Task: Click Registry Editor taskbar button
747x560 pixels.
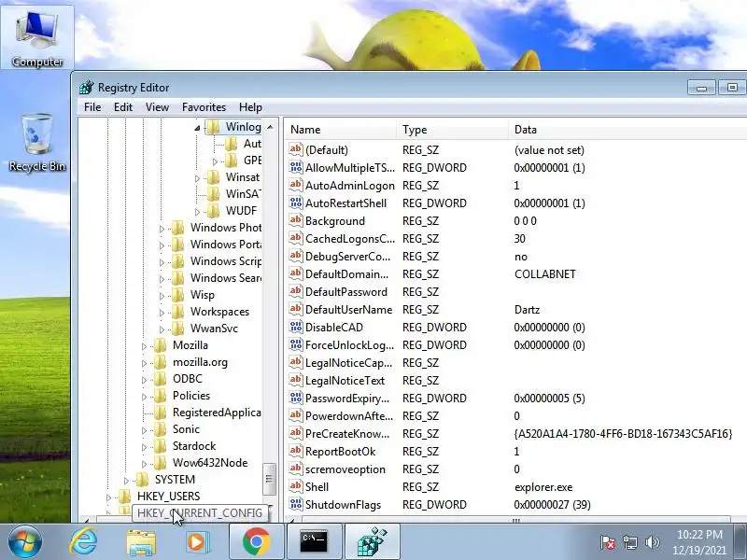Action: click(x=372, y=541)
